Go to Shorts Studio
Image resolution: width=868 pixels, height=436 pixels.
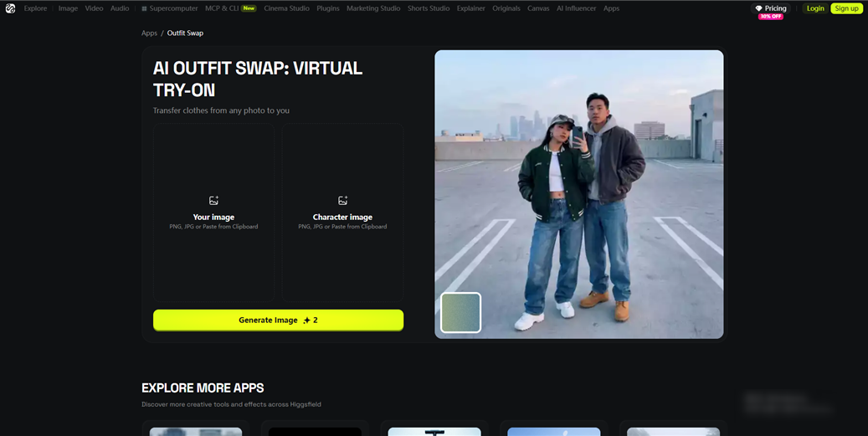point(429,8)
